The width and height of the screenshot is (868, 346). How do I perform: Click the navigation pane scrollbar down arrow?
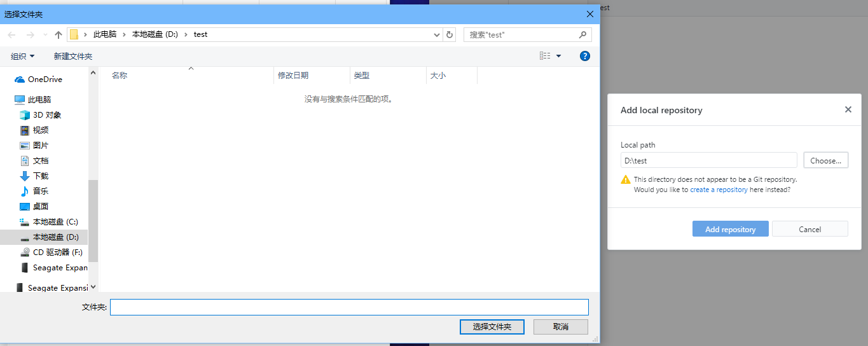(93, 287)
